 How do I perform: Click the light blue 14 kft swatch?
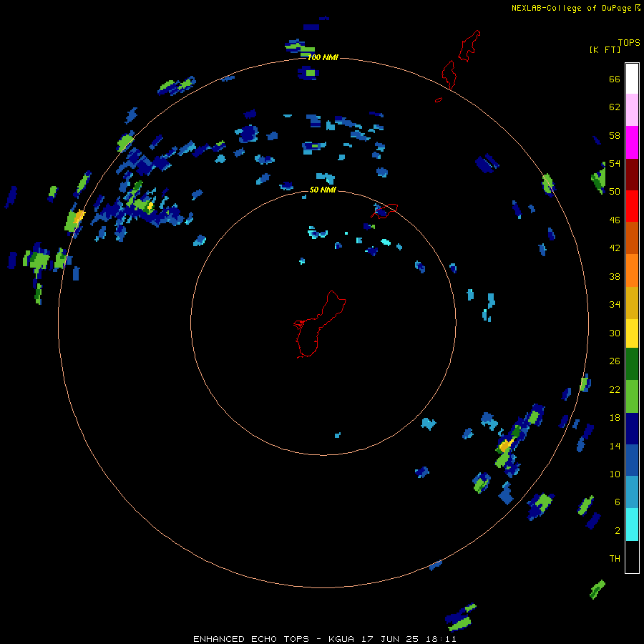click(632, 492)
